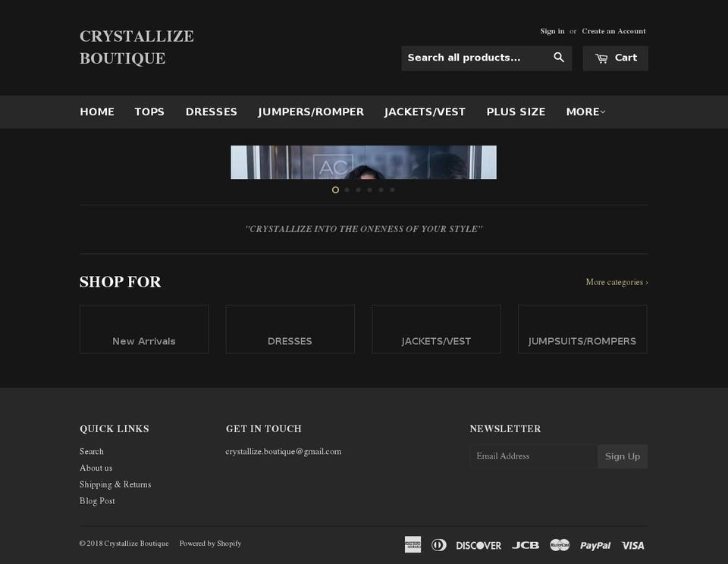Open the JUMPERS/ROMPER menu item
This screenshot has height=564, width=728.
(311, 112)
